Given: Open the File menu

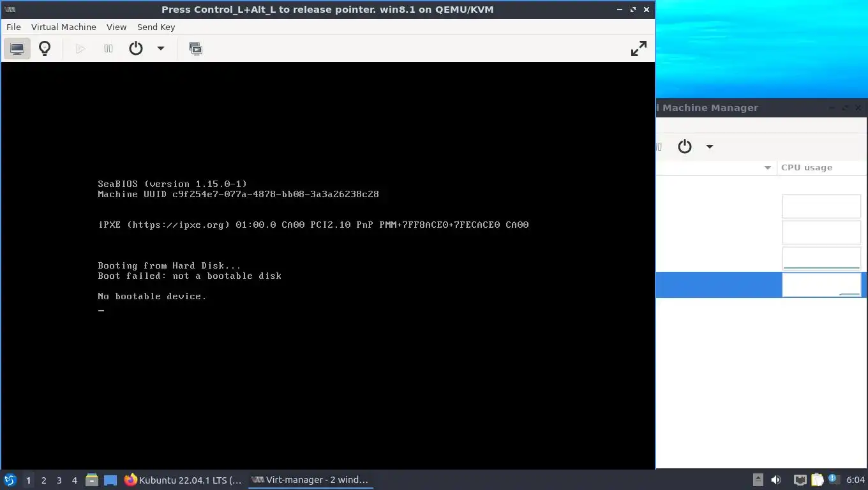Looking at the screenshot, I should tap(13, 27).
